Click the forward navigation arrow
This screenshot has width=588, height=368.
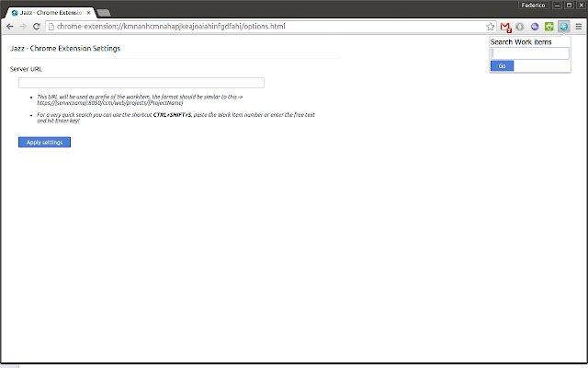pyautogui.click(x=23, y=27)
